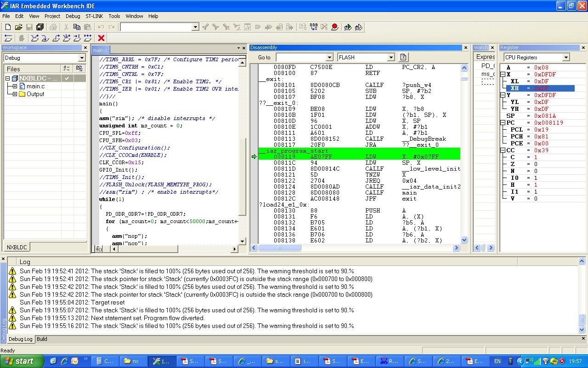Click the editor tab list dropdown arrow
The width and height of the screenshot is (588, 368).
238,48
